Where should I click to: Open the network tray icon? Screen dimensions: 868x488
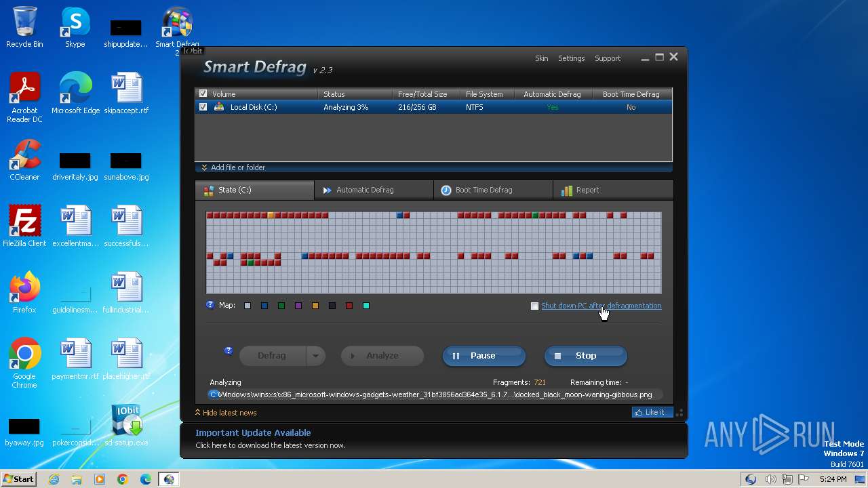(787, 479)
